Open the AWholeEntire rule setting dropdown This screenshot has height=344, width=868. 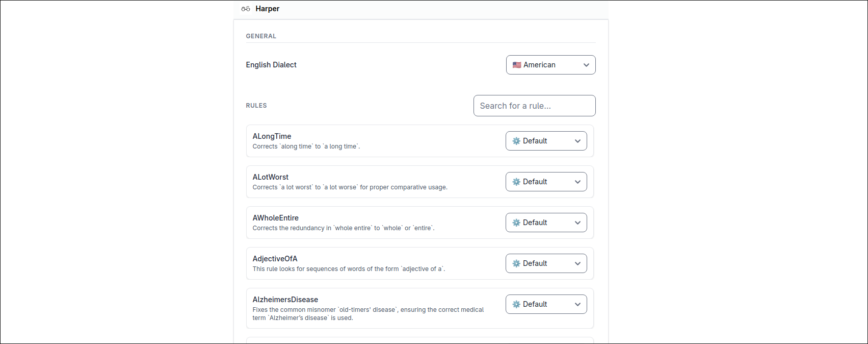pos(546,223)
